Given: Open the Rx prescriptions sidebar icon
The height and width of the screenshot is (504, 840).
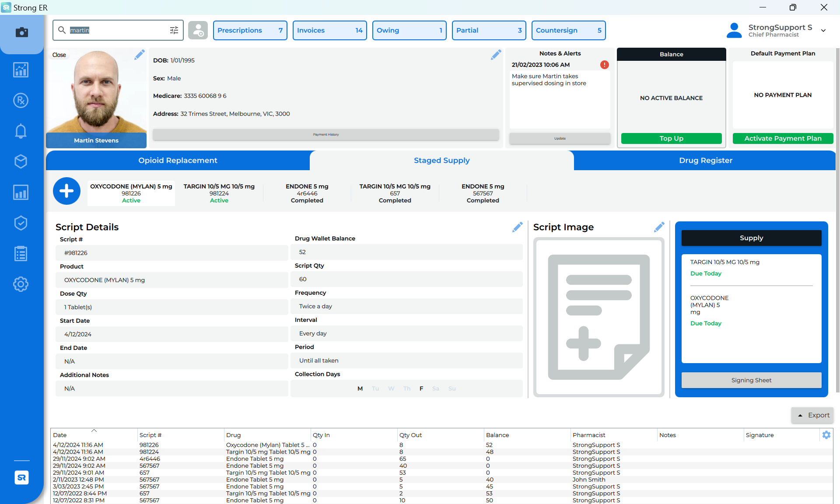Looking at the screenshot, I should [21, 101].
